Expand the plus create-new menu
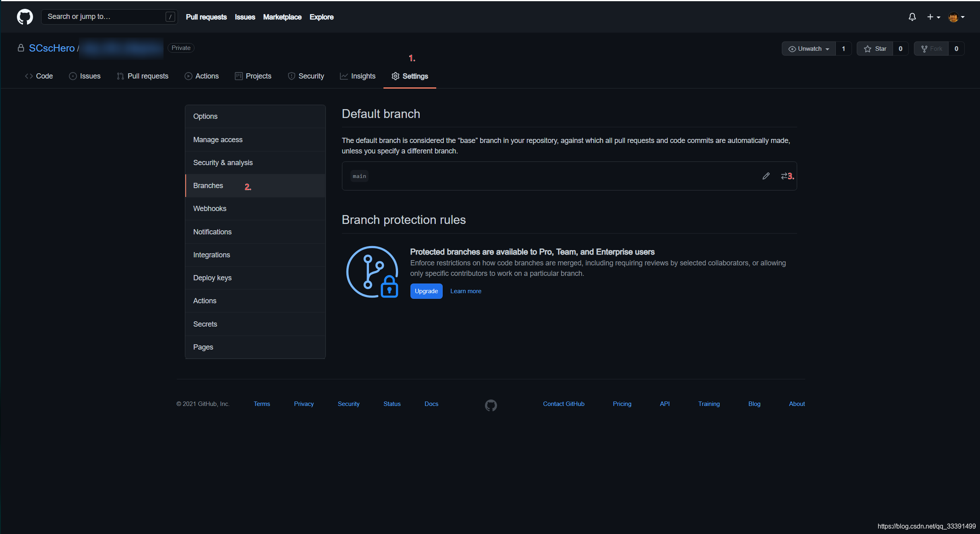The width and height of the screenshot is (980, 534). tap(933, 17)
